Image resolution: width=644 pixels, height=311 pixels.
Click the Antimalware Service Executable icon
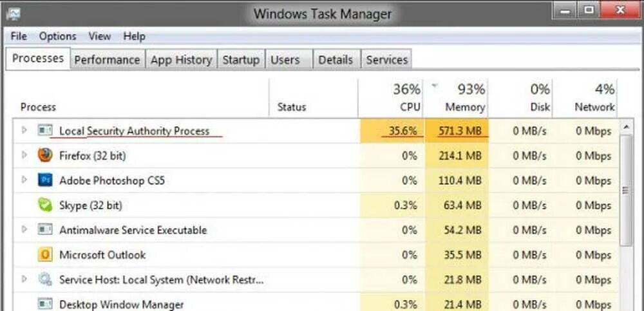(44, 230)
